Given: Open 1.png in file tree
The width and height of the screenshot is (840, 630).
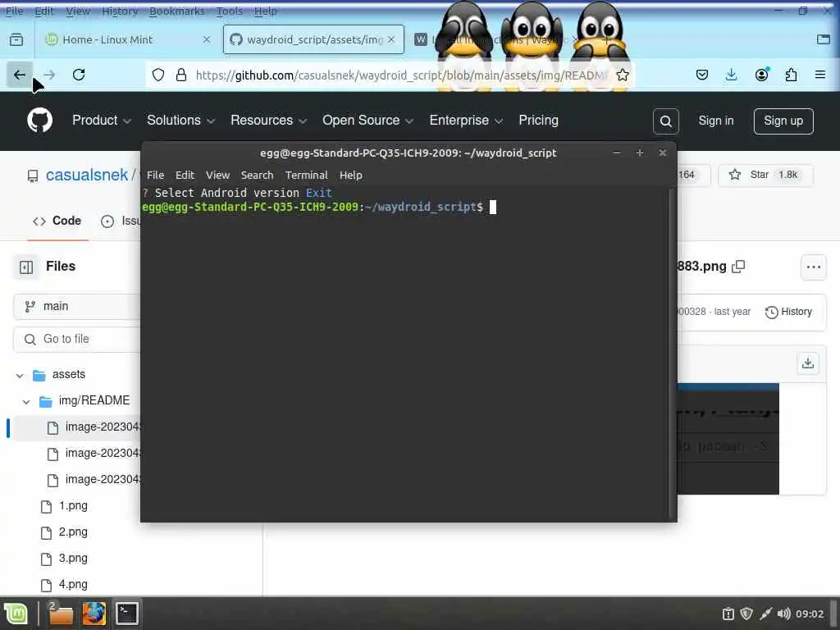Looking at the screenshot, I should [x=73, y=505].
